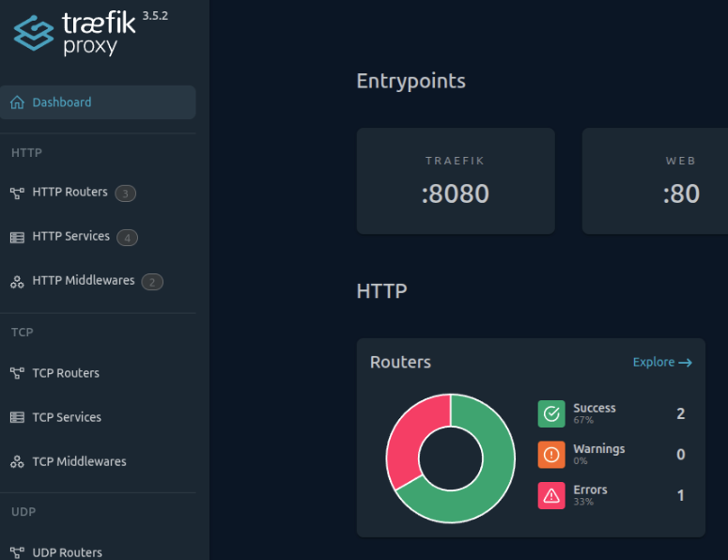Image resolution: width=728 pixels, height=560 pixels.
Task: Click the TCP sidebar section label
Action: pos(23,333)
